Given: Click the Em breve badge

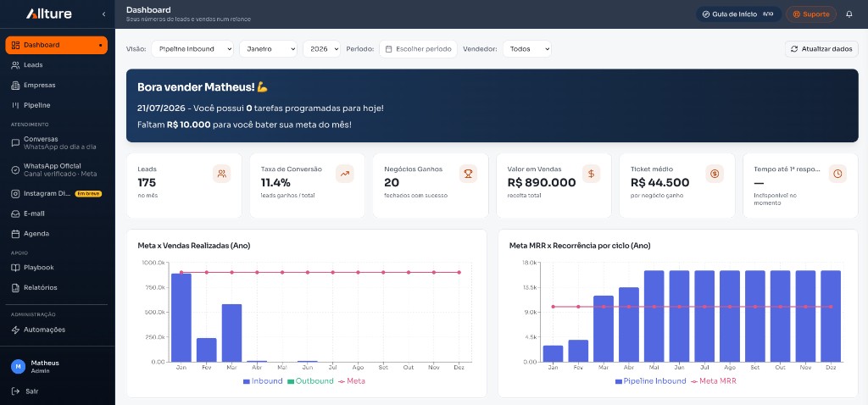Looking at the screenshot, I should click(88, 194).
